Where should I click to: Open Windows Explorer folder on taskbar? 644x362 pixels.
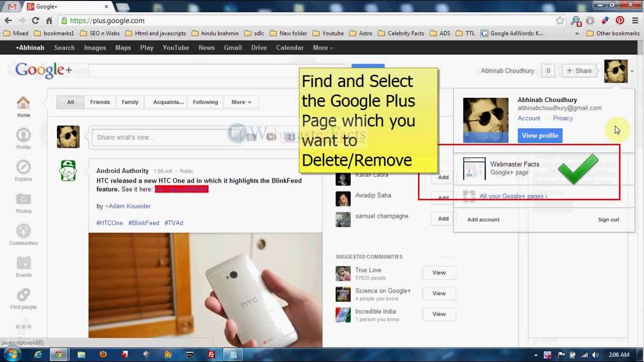(x=82, y=354)
